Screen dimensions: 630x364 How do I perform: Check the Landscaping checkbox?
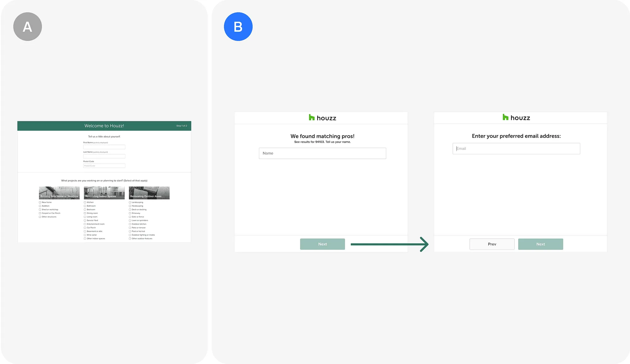(x=130, y=202)
